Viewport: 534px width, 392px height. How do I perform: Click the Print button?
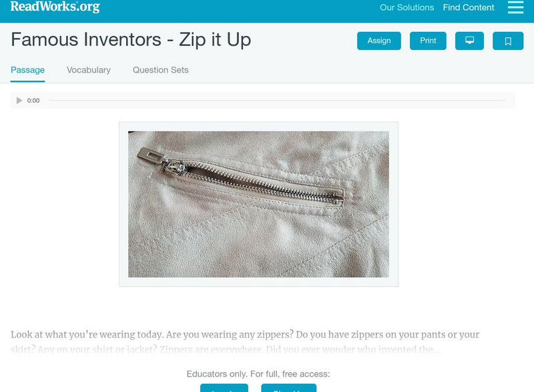428,41
